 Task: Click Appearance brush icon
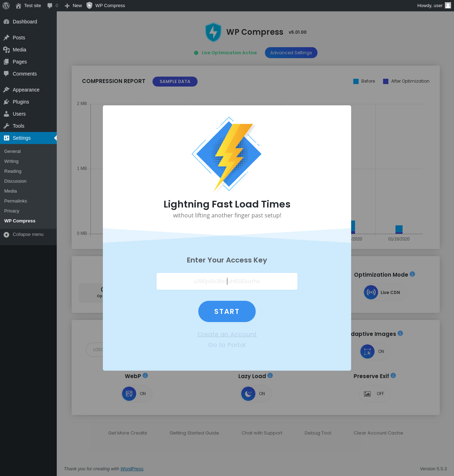(x=6, y=90)
